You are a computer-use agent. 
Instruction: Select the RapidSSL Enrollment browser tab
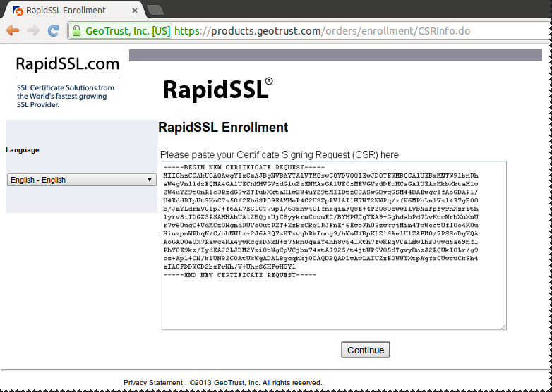click(x=74, y=10)
